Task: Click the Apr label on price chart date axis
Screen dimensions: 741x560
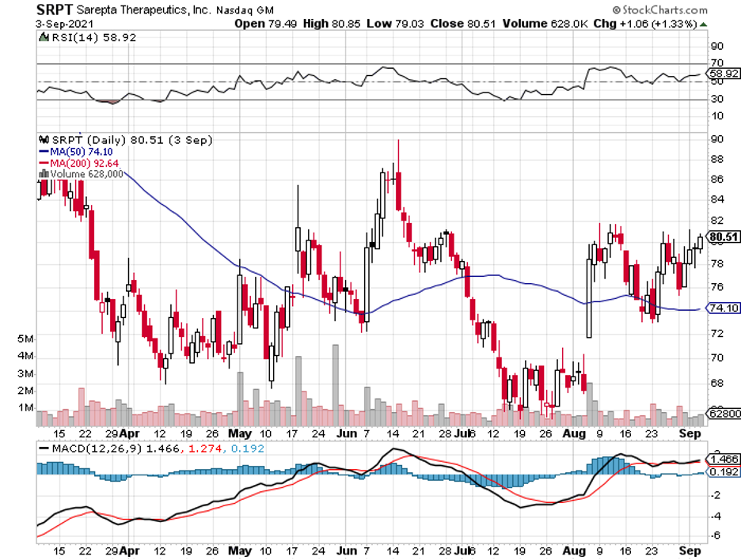Action: coord(129,433)
